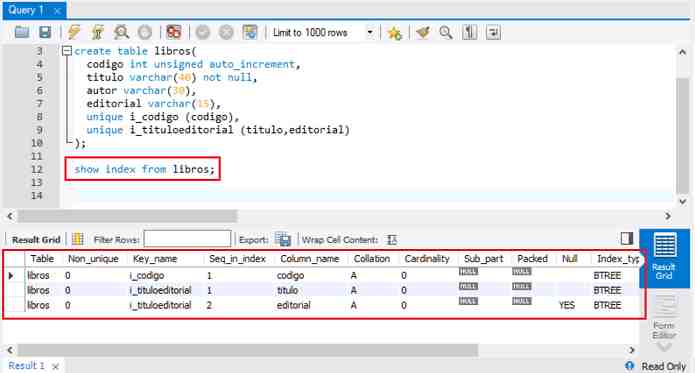Image resolution: width=695 pixels, height=373 pixels.
Task: Click editor vertical scrollbar thumb
Action: point(683,135)
